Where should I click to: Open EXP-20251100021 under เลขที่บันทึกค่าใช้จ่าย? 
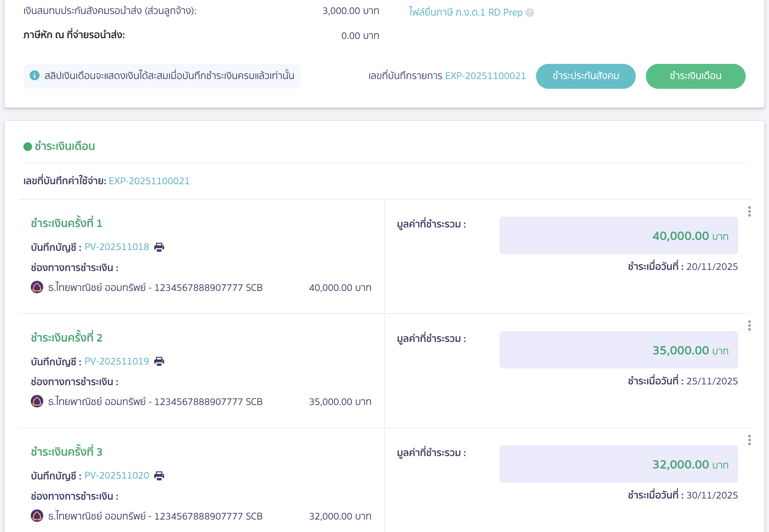(x=149, y=181)
